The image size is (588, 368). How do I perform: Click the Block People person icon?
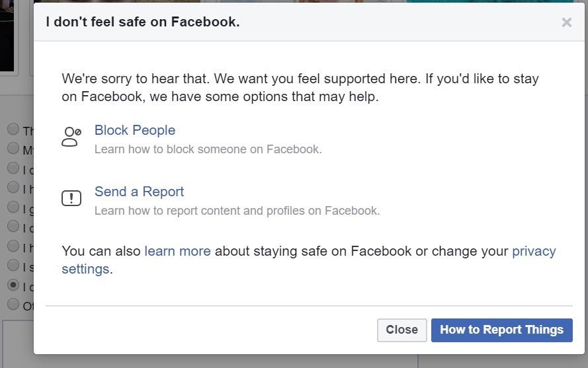[71, 137]
